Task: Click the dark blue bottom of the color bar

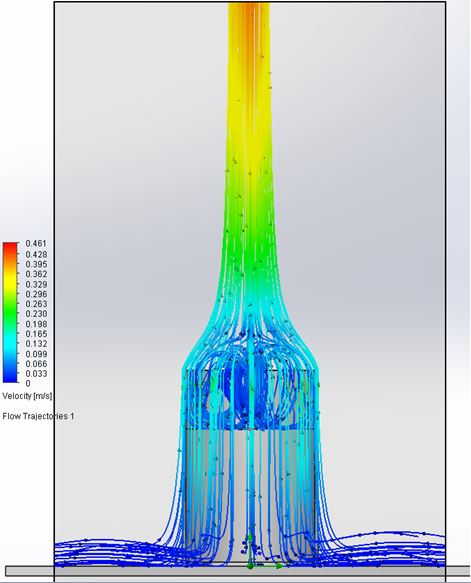Action: (10, 377)
